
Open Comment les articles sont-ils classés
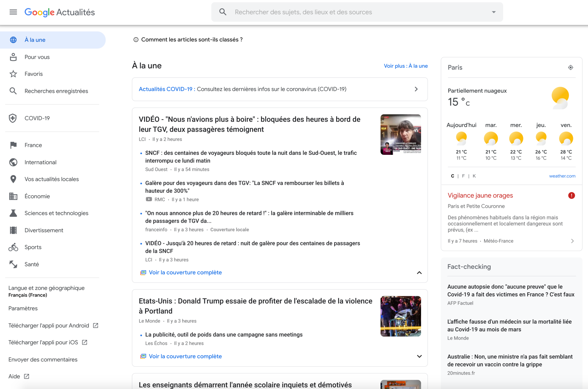tap(192, 40)
